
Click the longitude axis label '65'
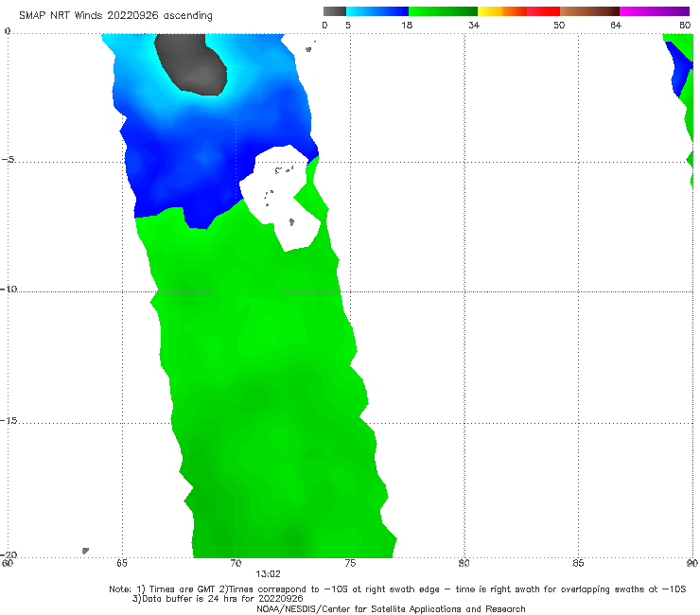pyautogui.click(x=122, y=563)
